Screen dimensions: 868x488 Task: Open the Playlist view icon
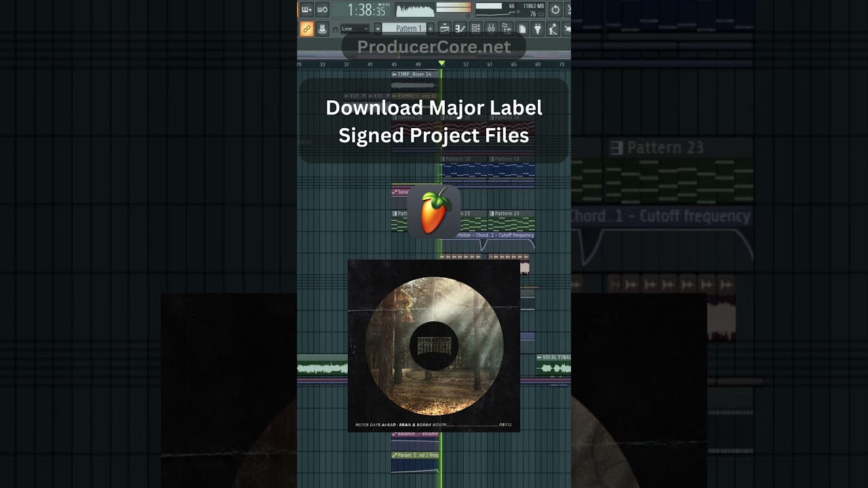445,28
